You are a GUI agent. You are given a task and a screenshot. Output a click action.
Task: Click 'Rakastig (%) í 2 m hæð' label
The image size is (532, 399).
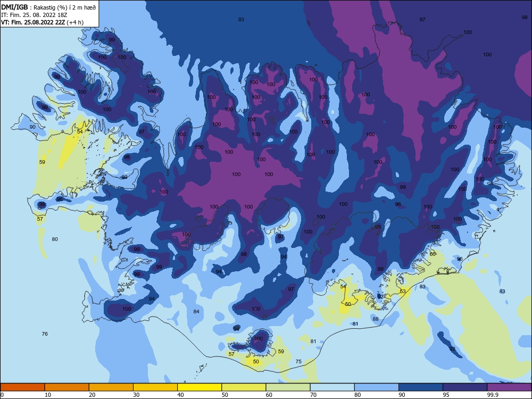[64, 7]
